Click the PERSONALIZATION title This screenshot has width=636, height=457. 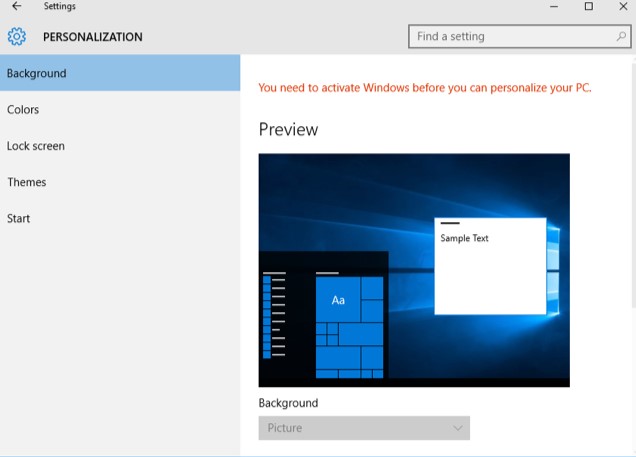93,37
